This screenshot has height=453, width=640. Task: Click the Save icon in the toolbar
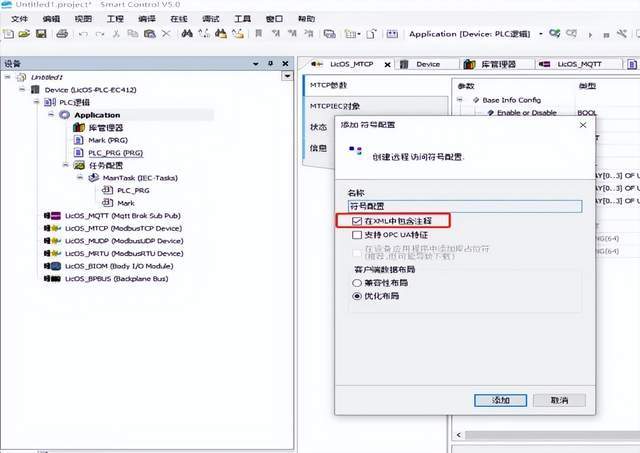pyautogui.click(x=41, y=34)
